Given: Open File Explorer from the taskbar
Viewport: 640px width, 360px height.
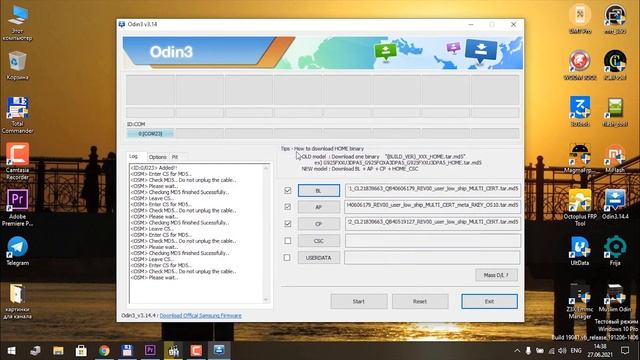Looking at the screenshot, I should (x=58, y=351).
